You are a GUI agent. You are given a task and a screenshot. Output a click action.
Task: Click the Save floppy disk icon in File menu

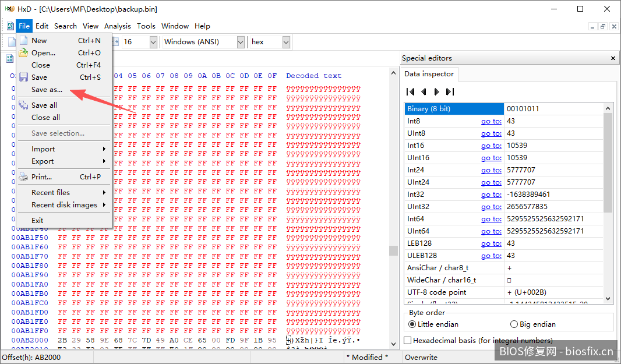23,77
